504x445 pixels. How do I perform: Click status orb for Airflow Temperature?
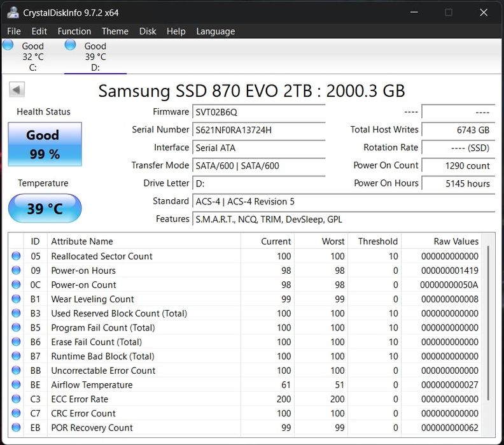(x=16, y=385)
